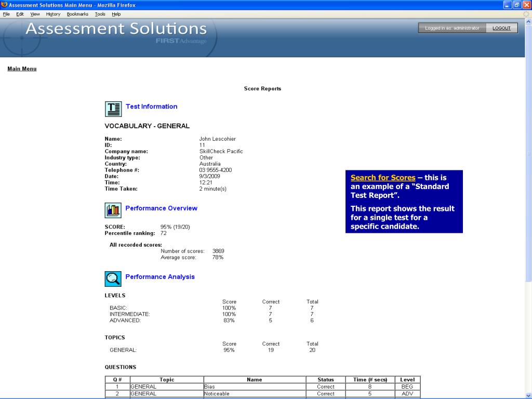Click the "GENERAL:" label under TOPICS
The image size is (532, 399).
(123, 350)
